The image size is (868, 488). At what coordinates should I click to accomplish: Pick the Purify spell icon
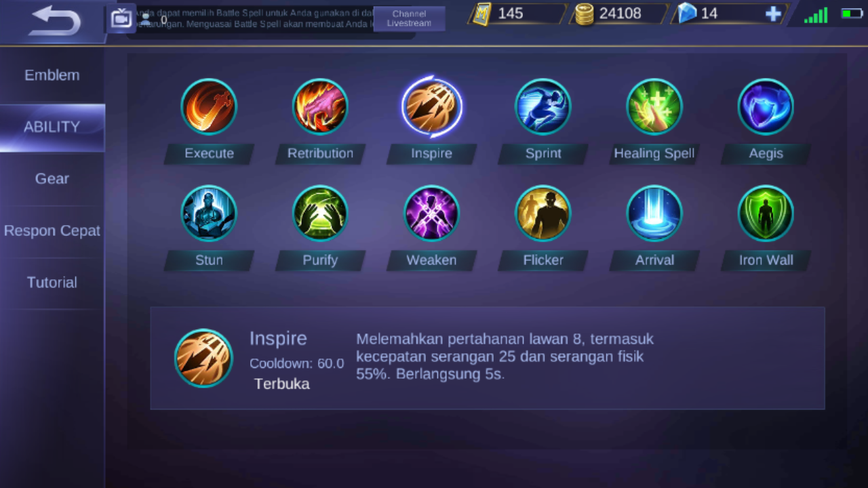[320, 213]
